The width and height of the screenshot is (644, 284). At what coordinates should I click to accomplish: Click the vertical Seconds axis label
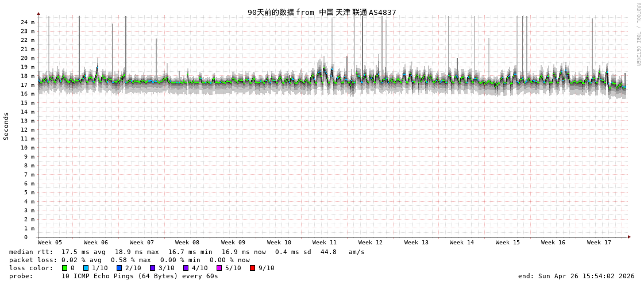click(6, 126)
